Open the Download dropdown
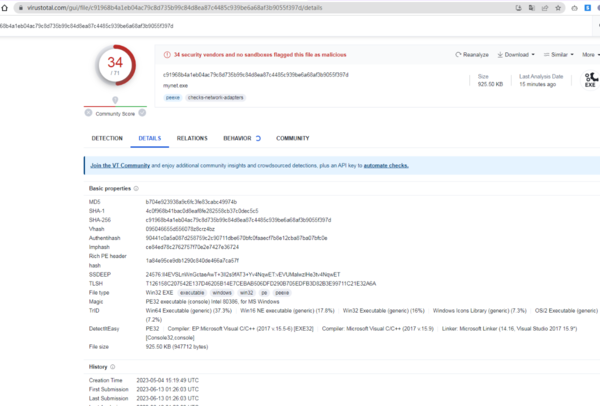The image size is (600, 406). [x=516, y=55]
